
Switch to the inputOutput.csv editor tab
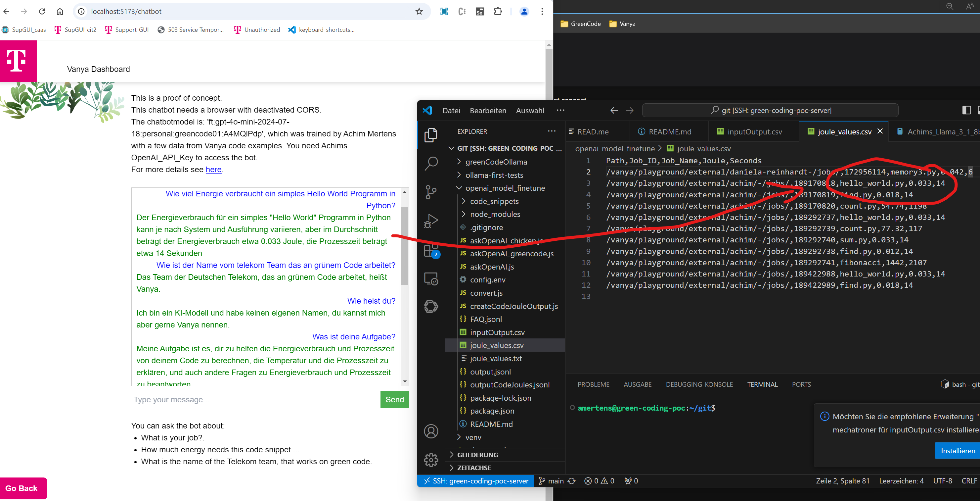(x=754, y=132)
